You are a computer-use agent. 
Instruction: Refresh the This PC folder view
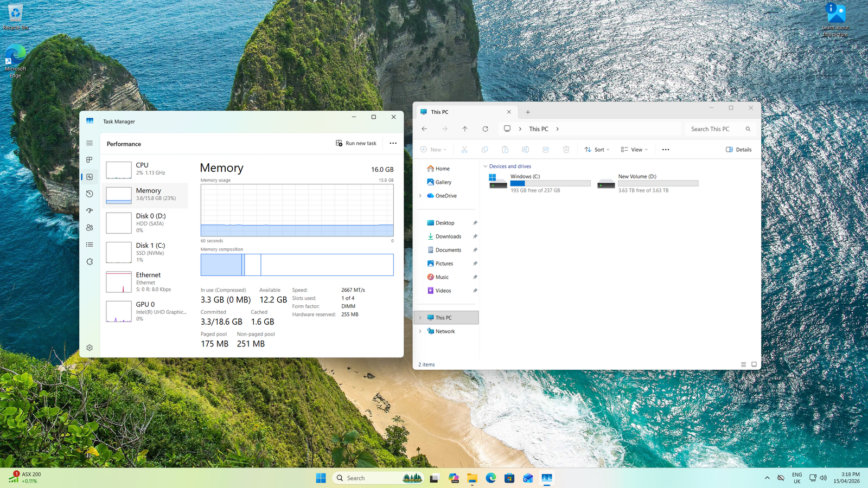(485, 129)
